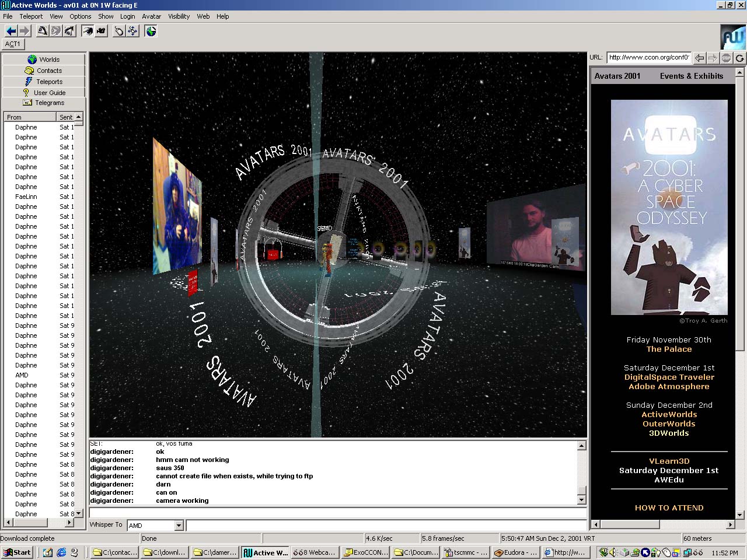
Task: Enable mouse movement mode icon
Action: click(119, 31)
